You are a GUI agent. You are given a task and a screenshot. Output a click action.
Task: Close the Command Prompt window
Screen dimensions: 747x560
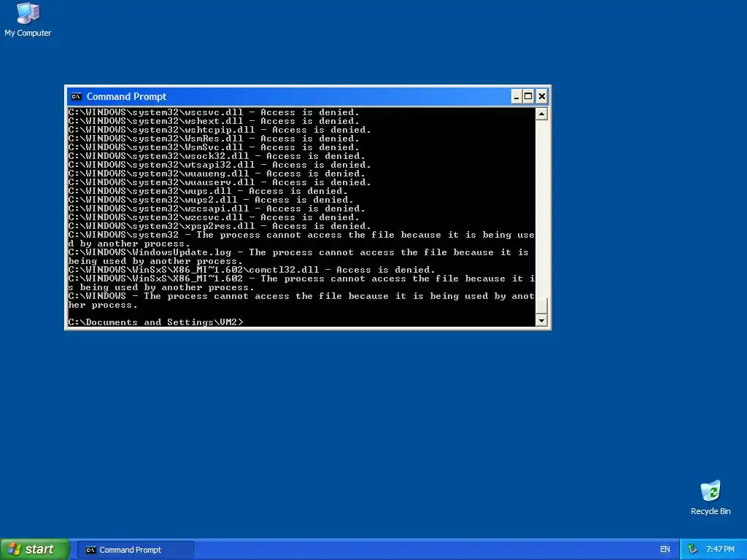coord(542,97)
